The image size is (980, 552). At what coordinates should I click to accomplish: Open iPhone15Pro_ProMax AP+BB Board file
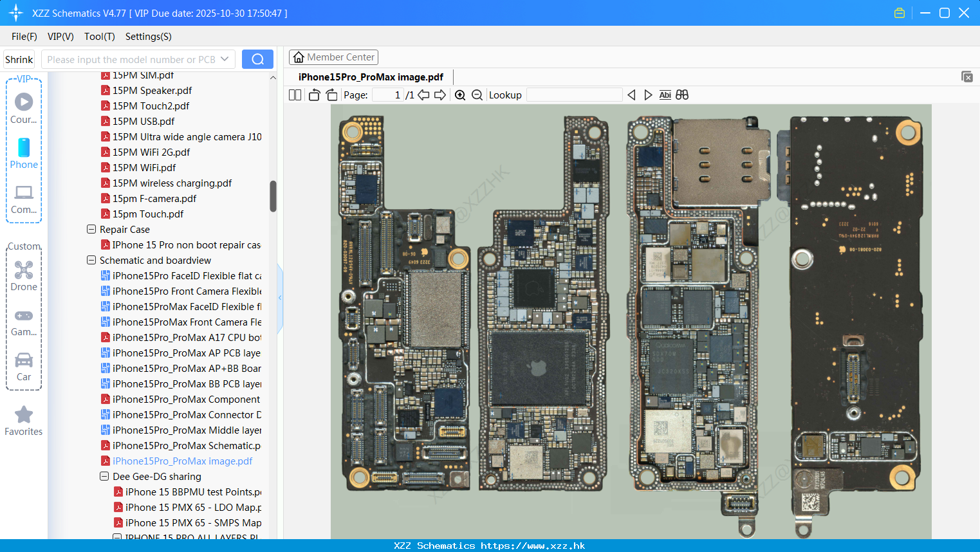click(x=187, y=368)
